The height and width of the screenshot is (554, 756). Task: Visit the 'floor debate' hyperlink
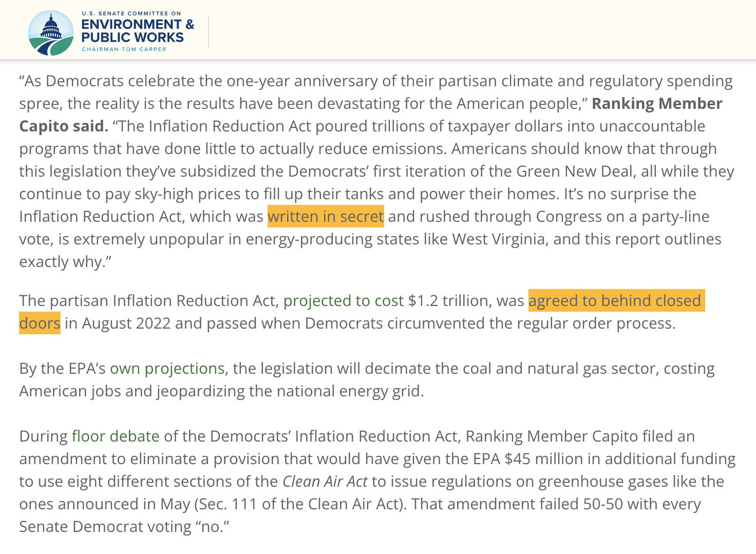point(116,436)
